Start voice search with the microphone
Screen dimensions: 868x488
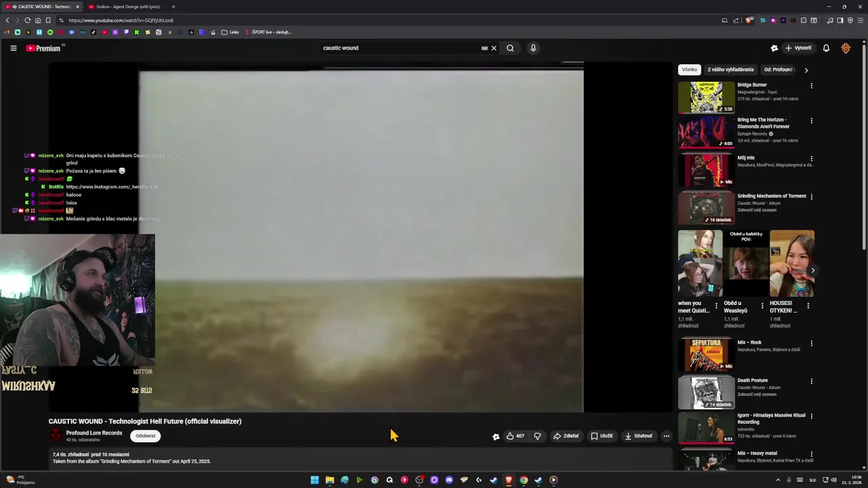click(533, 48)
